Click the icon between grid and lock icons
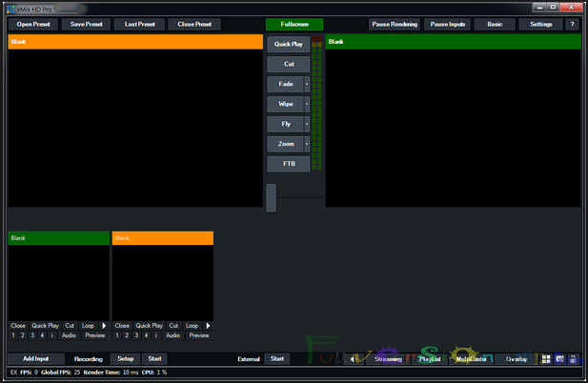The height and width of the screenshot is (383, 588). pos(559,359)
